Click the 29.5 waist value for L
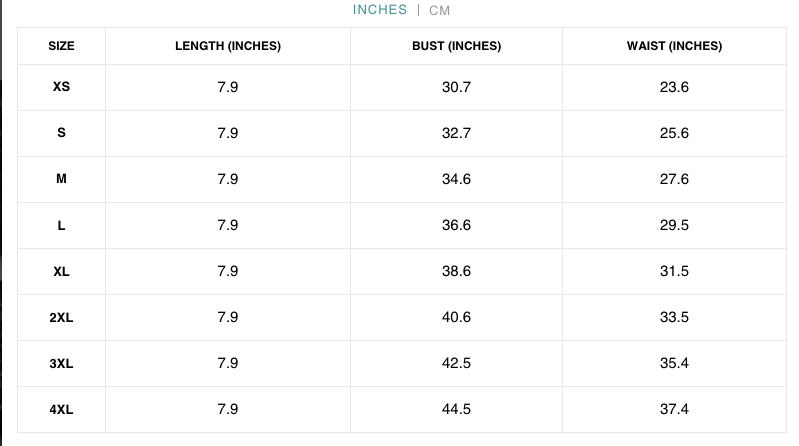This screenshot has height=446, width=799. point(674,225)
